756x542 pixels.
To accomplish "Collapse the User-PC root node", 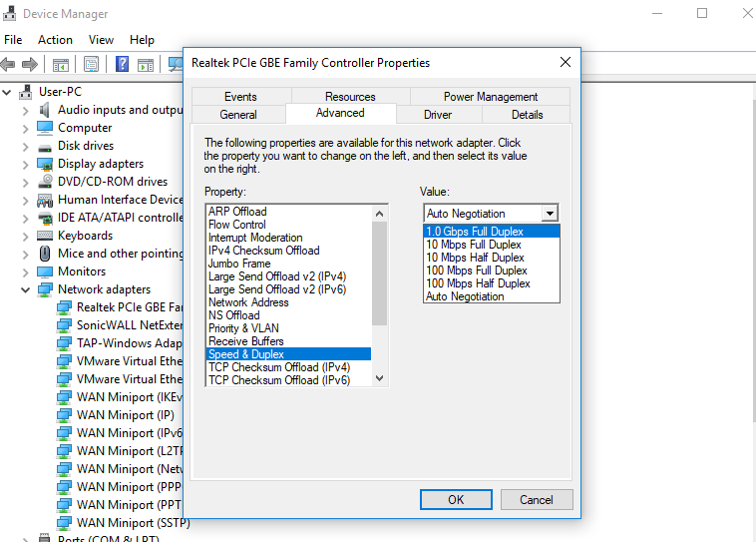I will pos(7,92).
